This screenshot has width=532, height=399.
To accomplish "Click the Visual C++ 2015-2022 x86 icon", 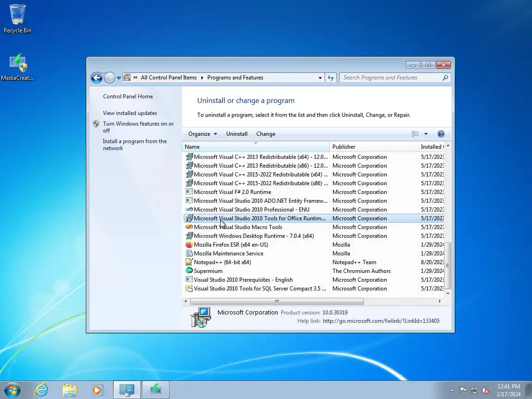I will 189,183.
